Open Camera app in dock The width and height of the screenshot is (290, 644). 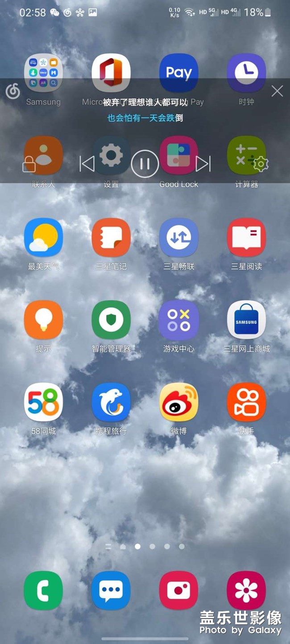tap(179, 590)
